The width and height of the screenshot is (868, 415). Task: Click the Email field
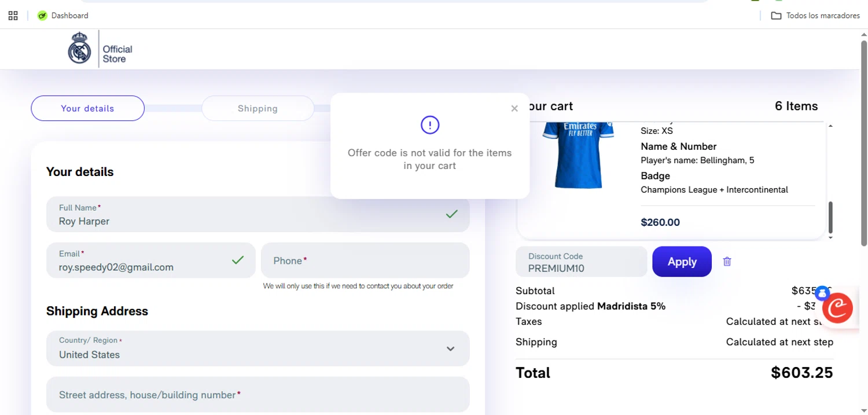click(151, 260)
